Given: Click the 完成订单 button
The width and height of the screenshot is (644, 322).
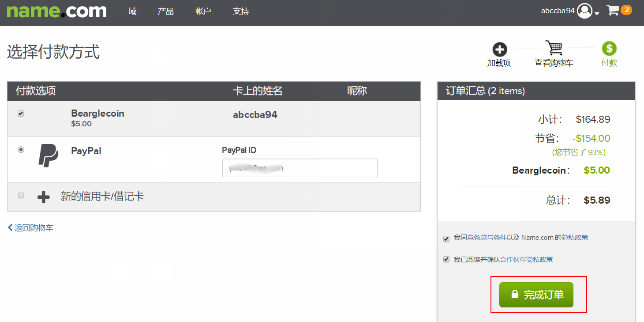Looking at the screenshot, I should coord(536,295).
